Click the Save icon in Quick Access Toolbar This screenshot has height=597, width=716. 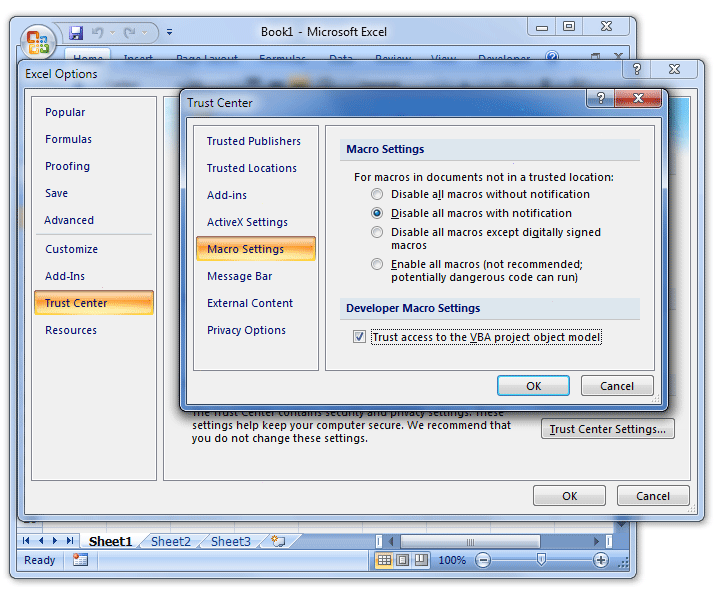click(x=76, y=33)
